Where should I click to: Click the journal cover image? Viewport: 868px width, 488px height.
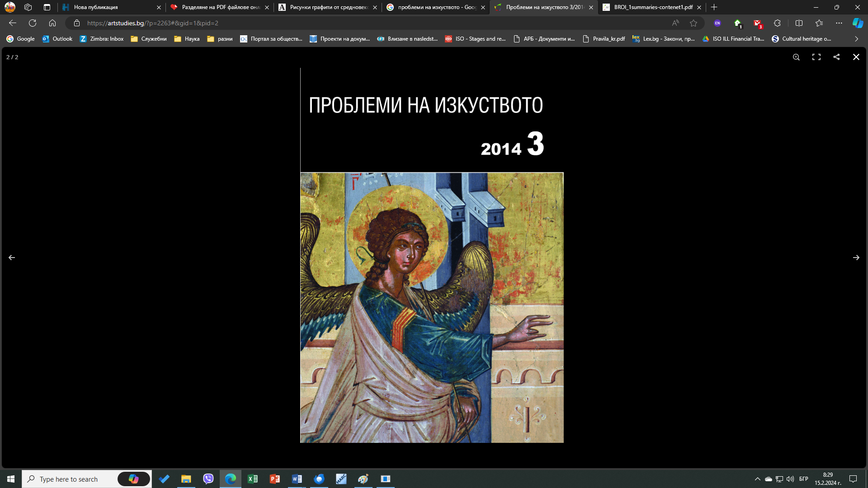[x=432, y=255]
